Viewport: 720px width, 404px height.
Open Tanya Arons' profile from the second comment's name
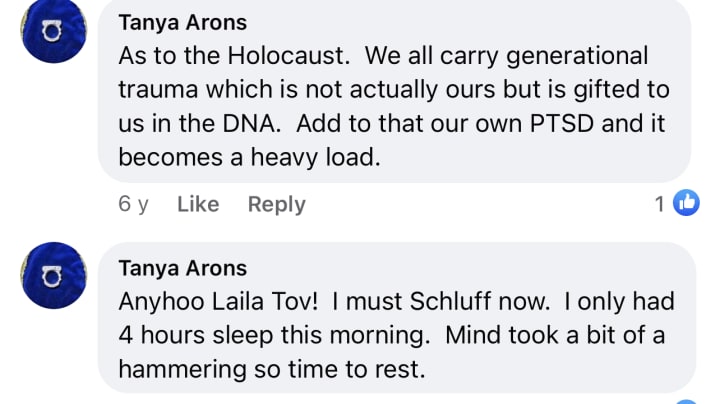pyautogui.click(x=183, y=267)
